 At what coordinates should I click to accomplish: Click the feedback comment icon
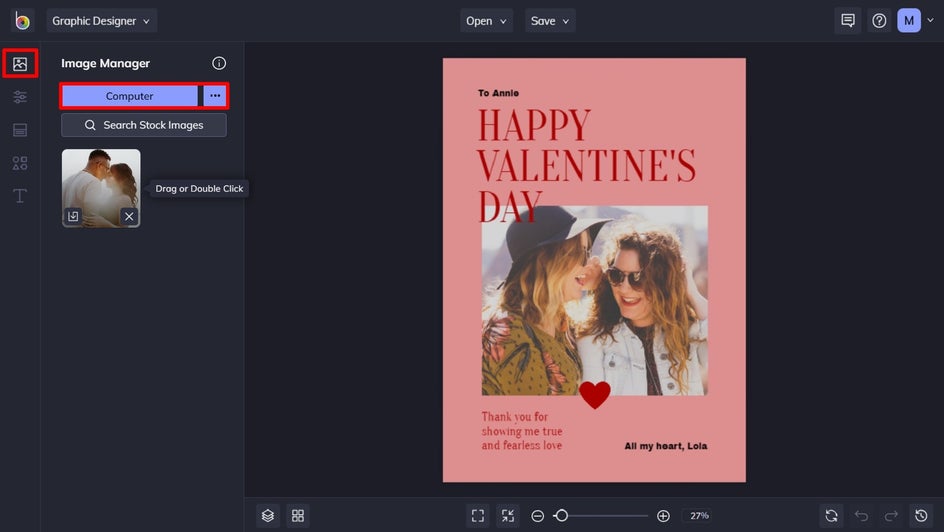(848, 21)
